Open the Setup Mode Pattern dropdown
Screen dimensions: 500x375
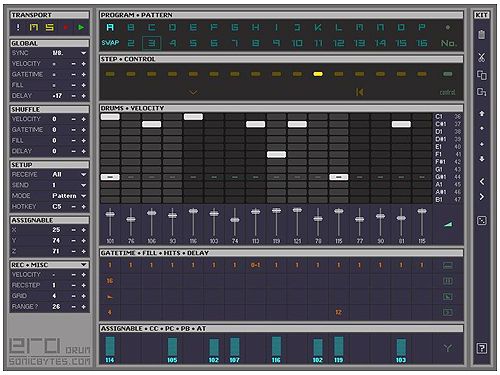(83, 196)
